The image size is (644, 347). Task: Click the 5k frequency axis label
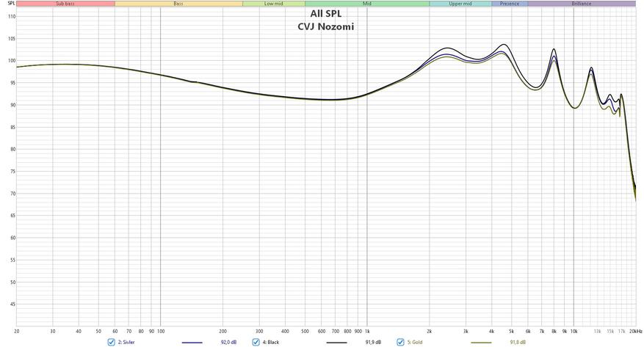pos(512,331)
